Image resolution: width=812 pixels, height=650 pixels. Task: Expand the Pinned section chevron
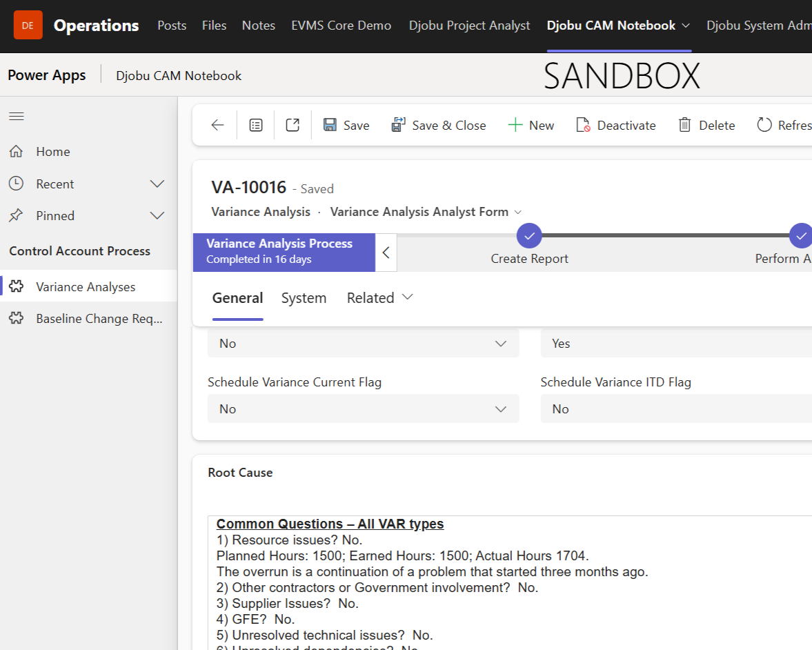(157, 215)
